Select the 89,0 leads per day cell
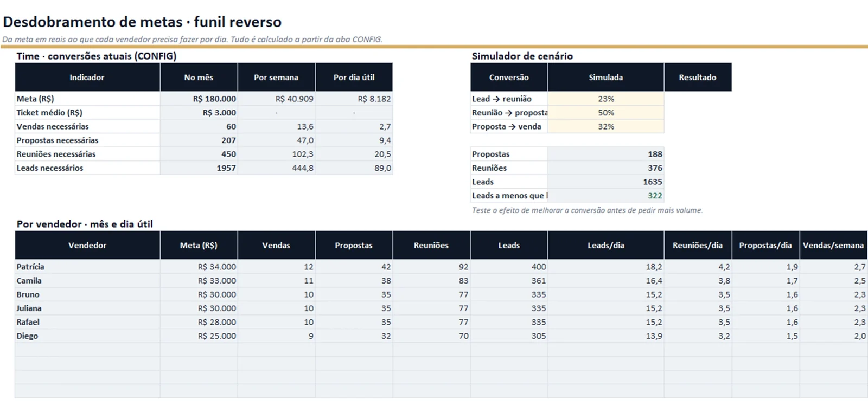This screenshot has width=868, height=412. point(354,168)
